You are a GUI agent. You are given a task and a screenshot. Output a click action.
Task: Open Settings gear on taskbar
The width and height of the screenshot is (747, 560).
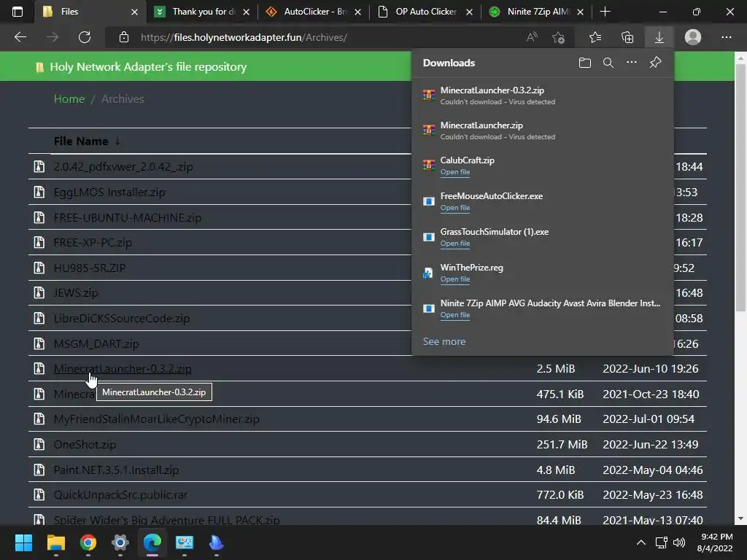[120, 542]
